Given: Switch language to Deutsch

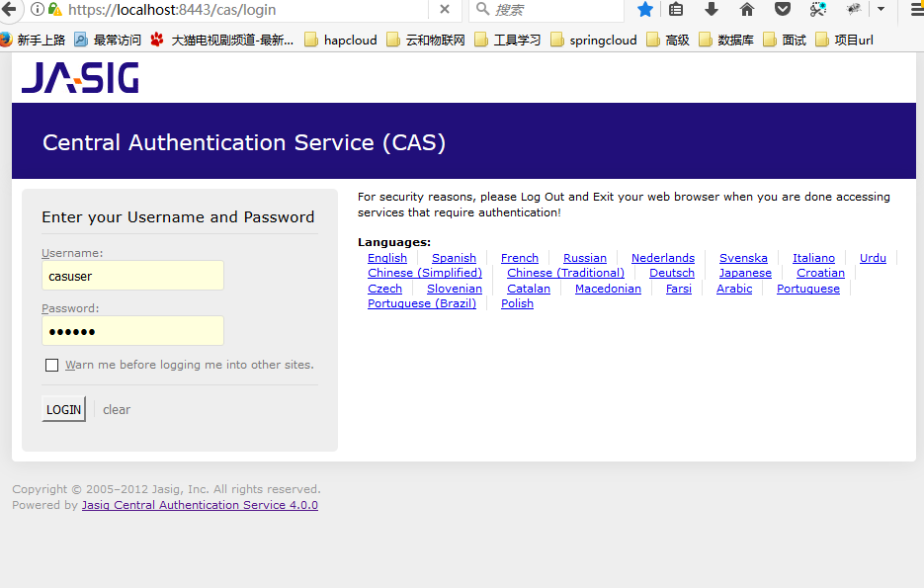Looking at the screenshot, I should (672, 273).
